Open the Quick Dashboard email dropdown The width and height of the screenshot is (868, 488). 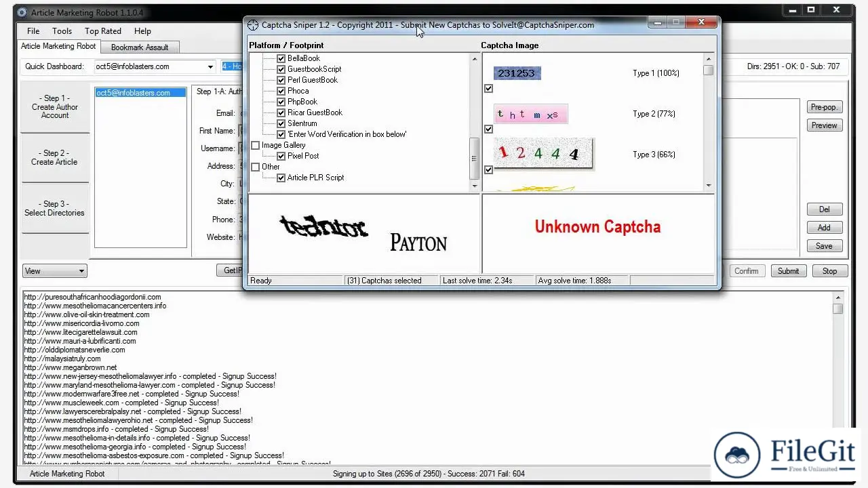coord(210,66)
